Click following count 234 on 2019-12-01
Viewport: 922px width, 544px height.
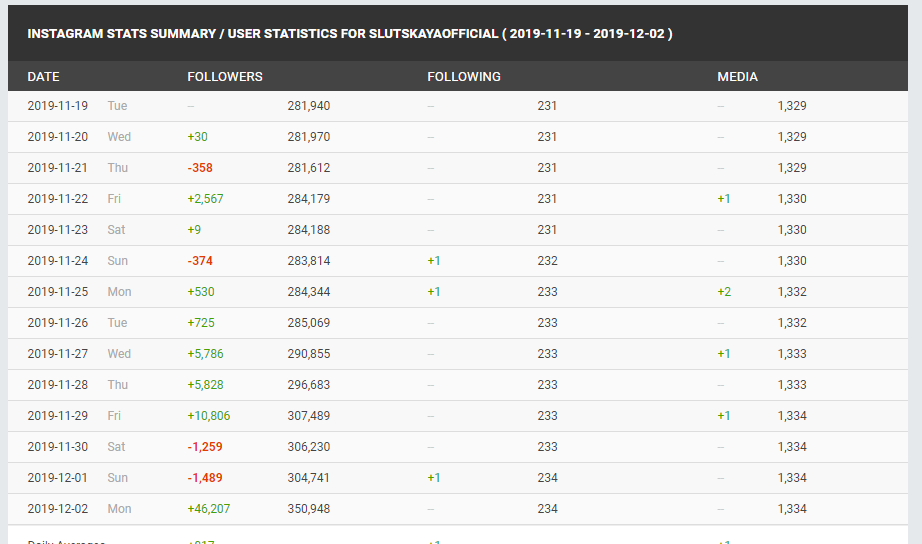tap(547, 478)
